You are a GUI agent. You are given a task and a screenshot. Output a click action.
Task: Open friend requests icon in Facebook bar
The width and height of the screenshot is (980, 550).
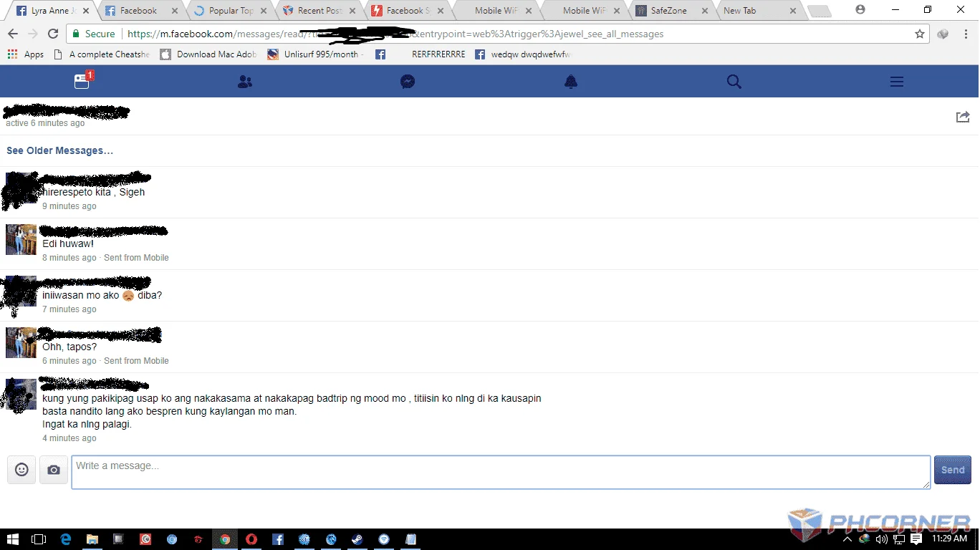(245, 82)
